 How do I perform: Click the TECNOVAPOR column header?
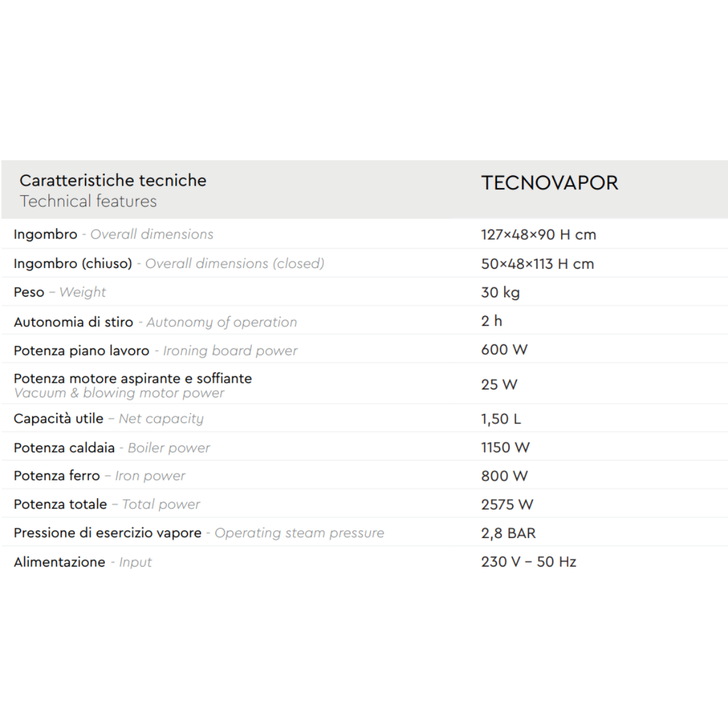coord(549,183)
